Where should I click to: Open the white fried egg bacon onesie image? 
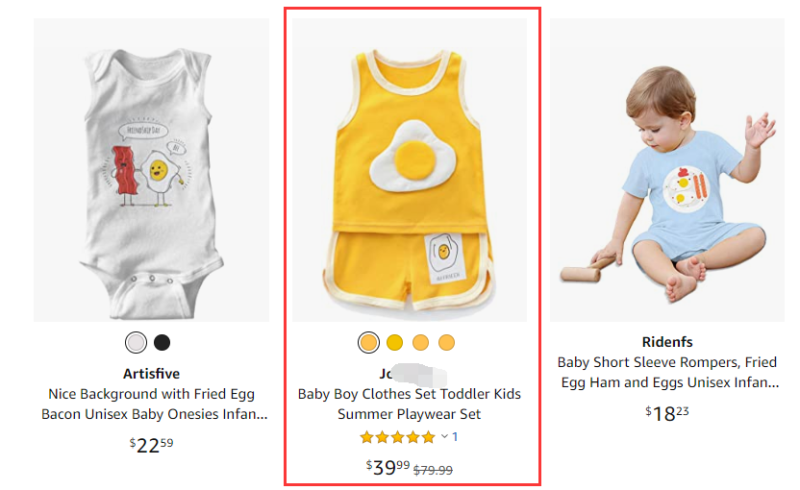(151, 170)
